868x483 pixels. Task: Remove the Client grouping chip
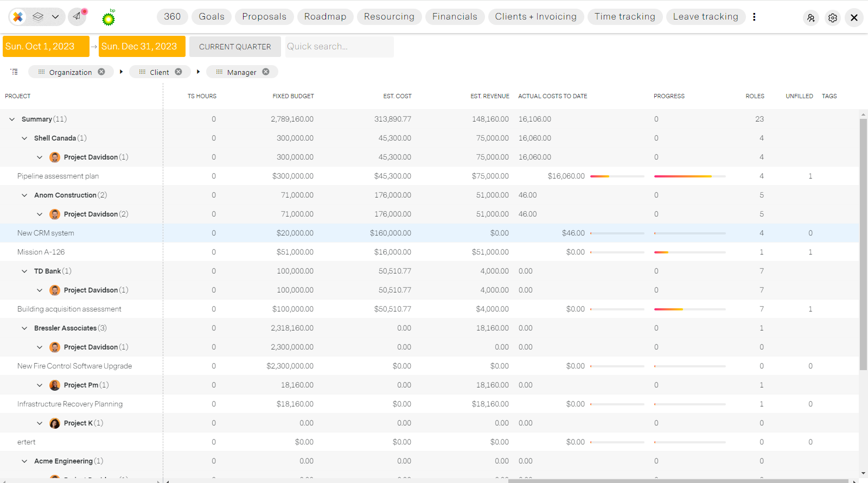(178, 72)
